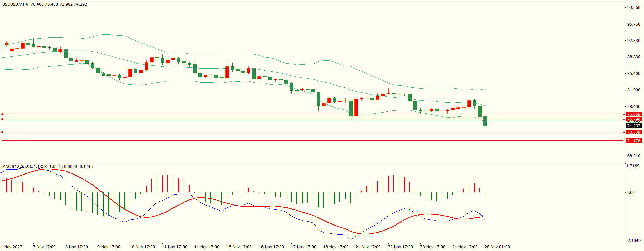Click the left anchor of the 71.176 line
This screenshot has width=644, height=251.
click(x=2, y=141)
